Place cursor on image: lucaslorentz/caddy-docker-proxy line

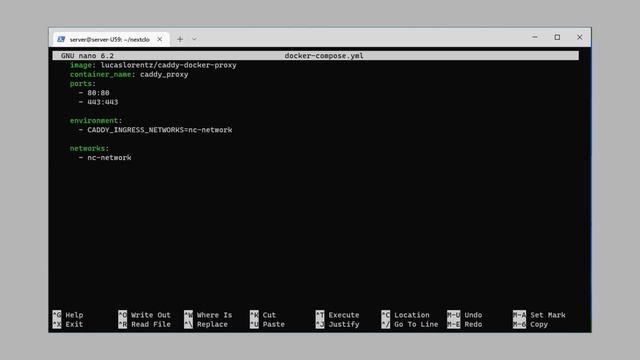pyautogui.click(x=153, y=65)
